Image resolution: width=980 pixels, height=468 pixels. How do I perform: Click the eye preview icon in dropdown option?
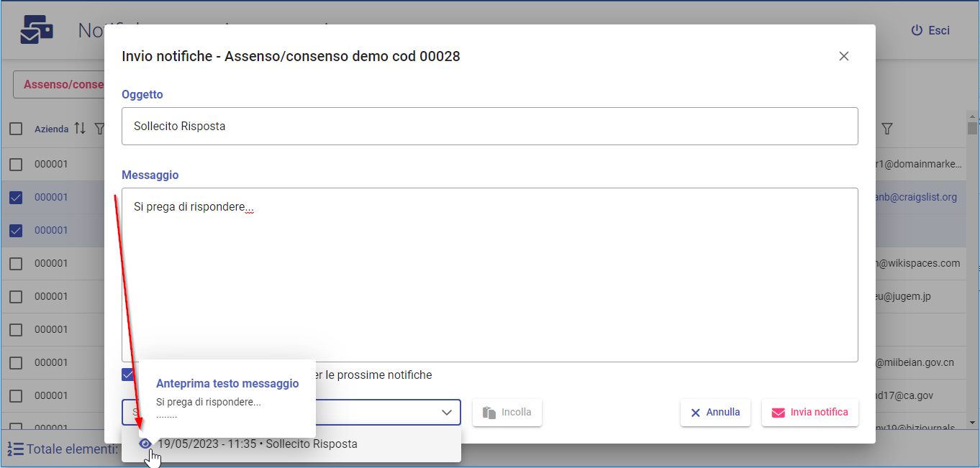click(x=145, y=444)
